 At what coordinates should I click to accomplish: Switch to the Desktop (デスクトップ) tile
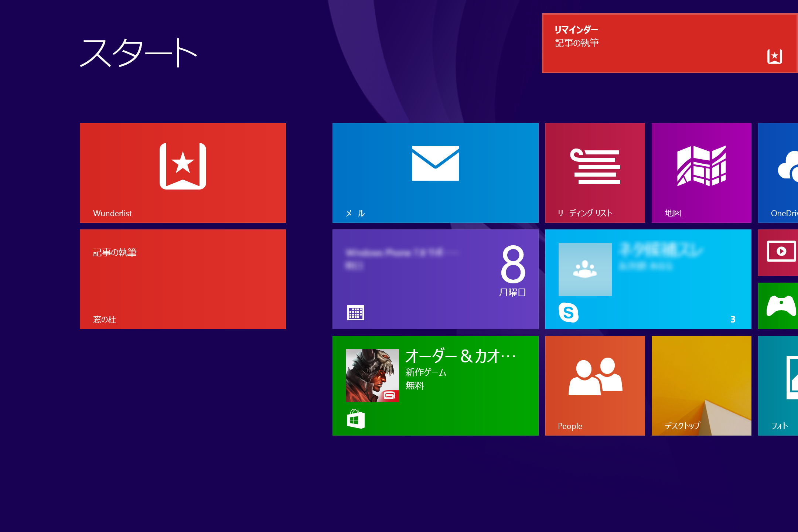point(701,385)
